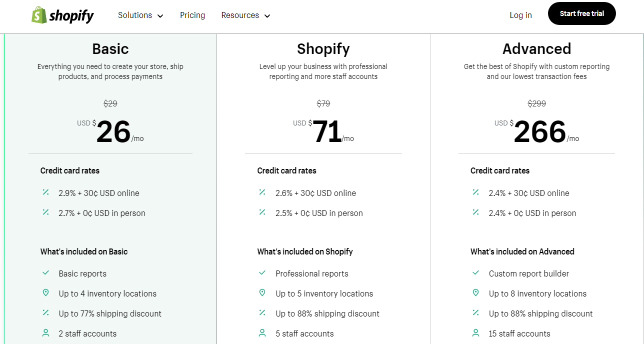Click Credit card rates heading in Advanced column
Screen dimensions: 644x344
(x=500, y=170)
